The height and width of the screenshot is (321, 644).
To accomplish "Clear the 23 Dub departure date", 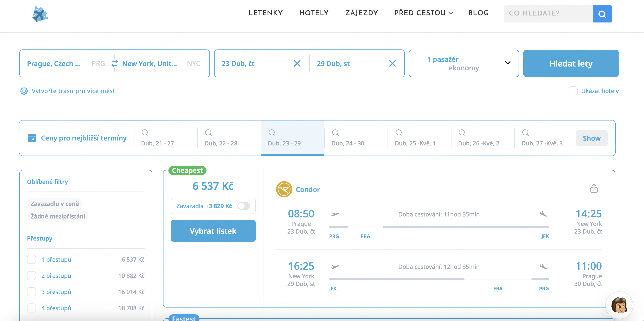I will pyautogui.click(x=297, y=63).
